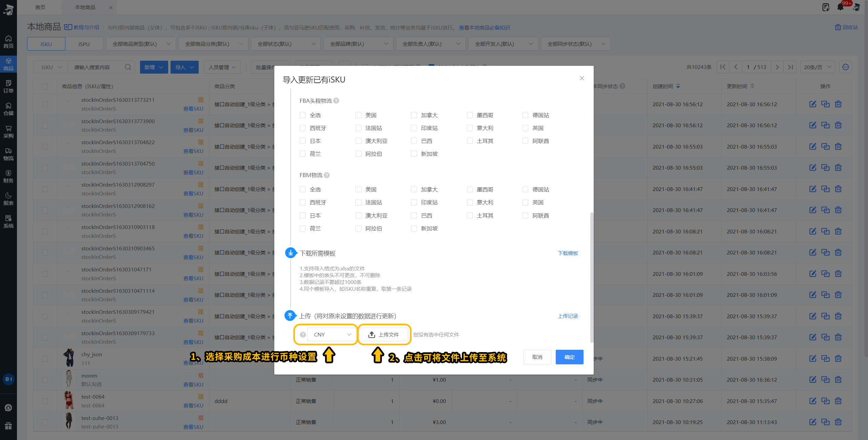Open the 物流 logistics sidebar icon
This screenshot has height=440, width=868.
8,154
